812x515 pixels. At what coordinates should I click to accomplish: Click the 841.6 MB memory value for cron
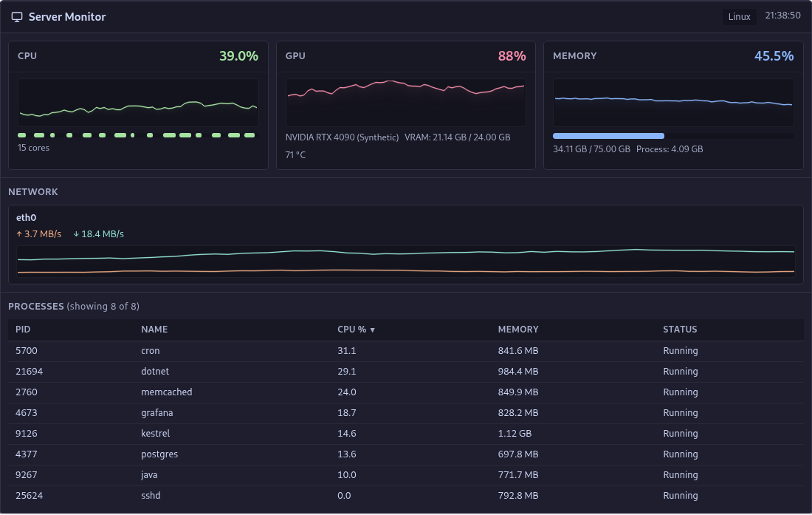[x=518, y=351]
